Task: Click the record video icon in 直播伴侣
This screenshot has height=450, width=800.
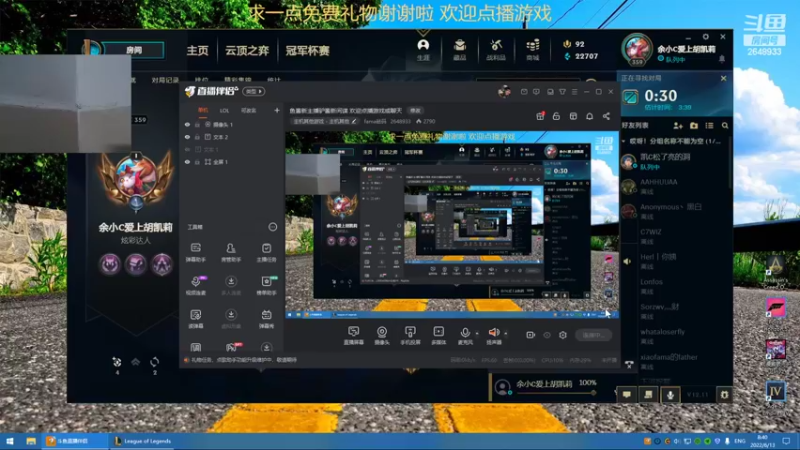Action: click(x=531, y=335)
